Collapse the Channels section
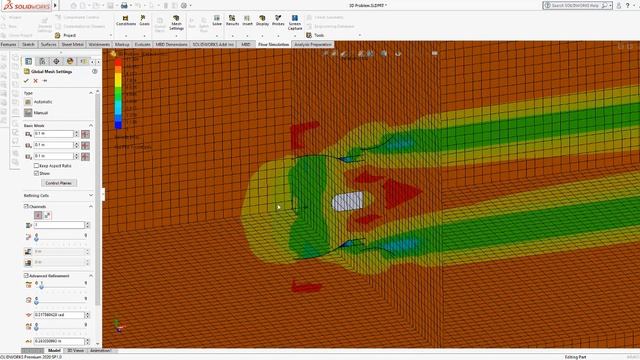640x360 pixels. click(x=91, y=207)
